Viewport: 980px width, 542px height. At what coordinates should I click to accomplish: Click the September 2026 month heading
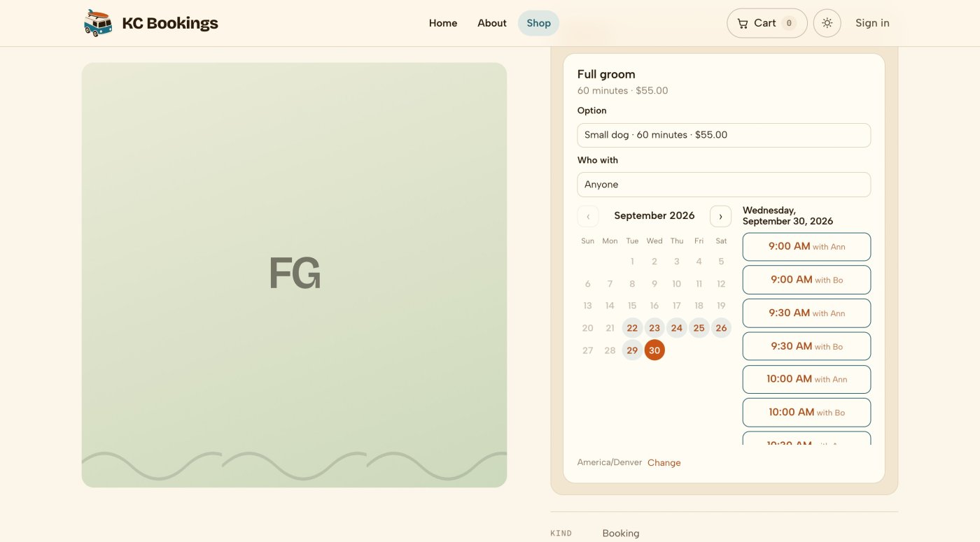[x=654, y=216]
